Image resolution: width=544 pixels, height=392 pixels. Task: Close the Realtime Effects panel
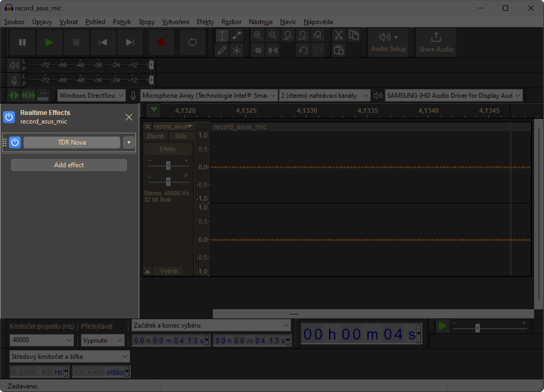click(x=129, y=117)
